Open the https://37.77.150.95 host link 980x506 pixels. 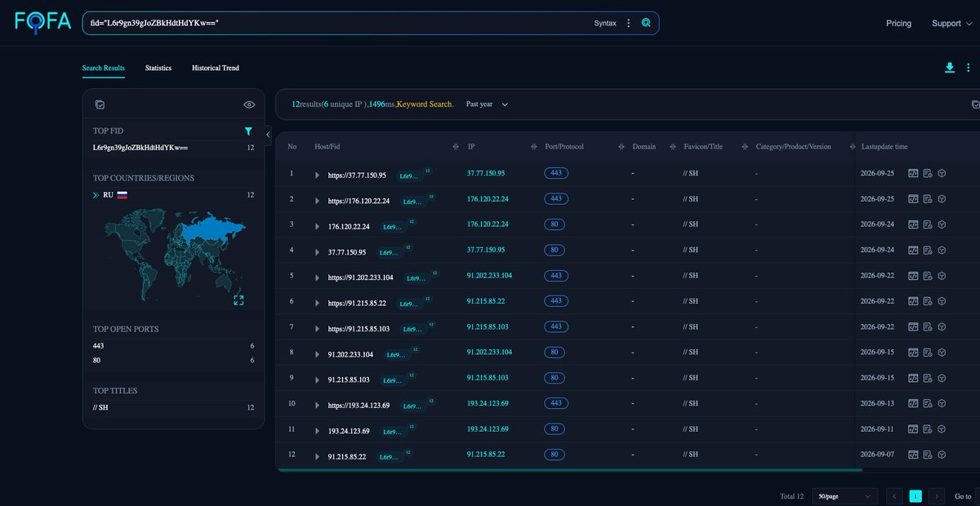357,175
